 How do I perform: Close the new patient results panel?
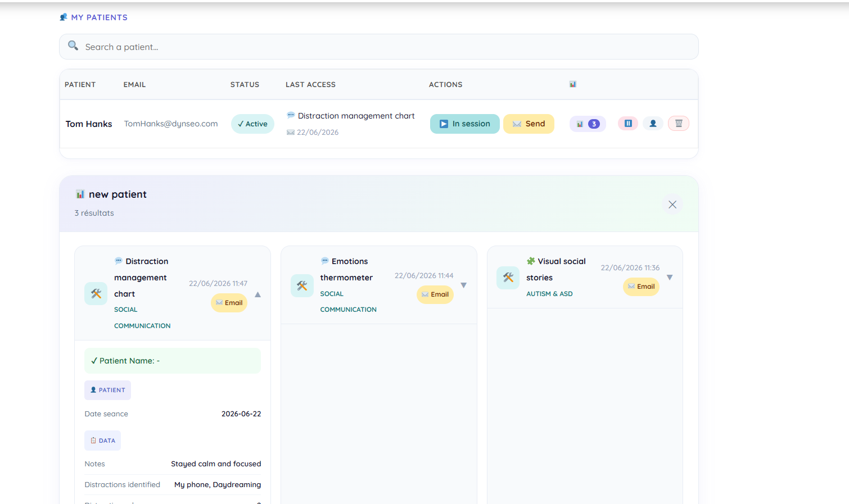[x=672, y=205]
